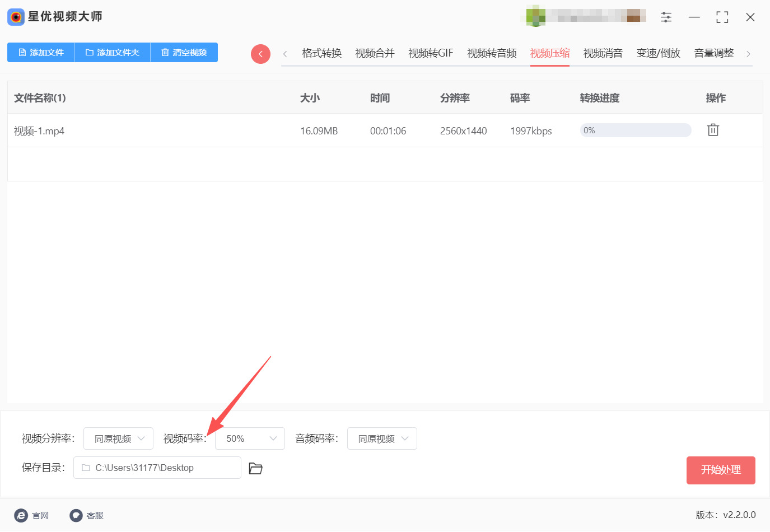Switch to the 视频消音 tab
This screenshot has width=770, height=532.
coord(603,53)
